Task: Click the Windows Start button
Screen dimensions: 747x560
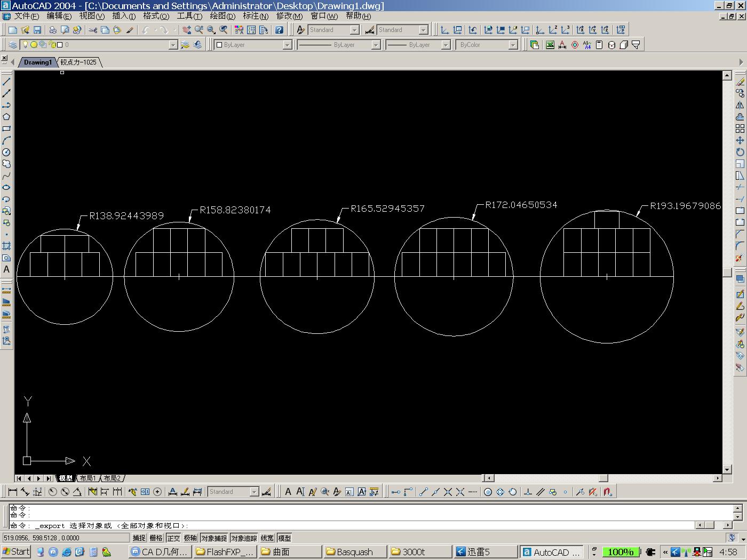Action: [x=16, y=551]
